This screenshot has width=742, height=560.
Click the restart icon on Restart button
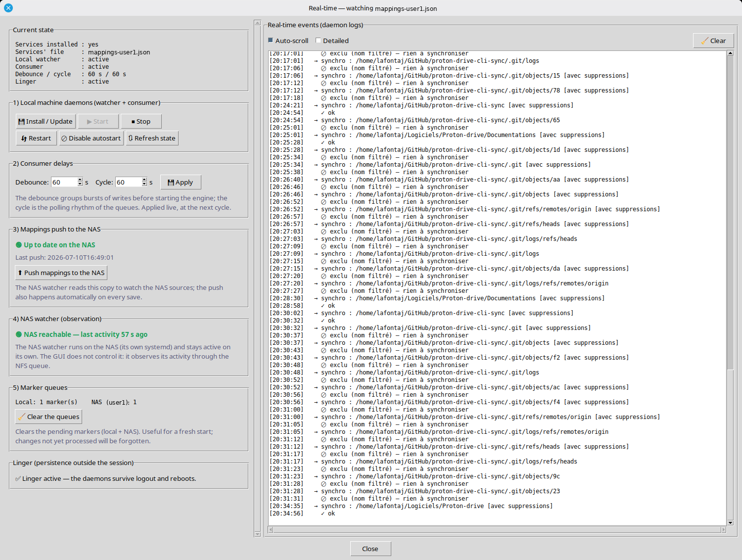click(x=24, y=139)
